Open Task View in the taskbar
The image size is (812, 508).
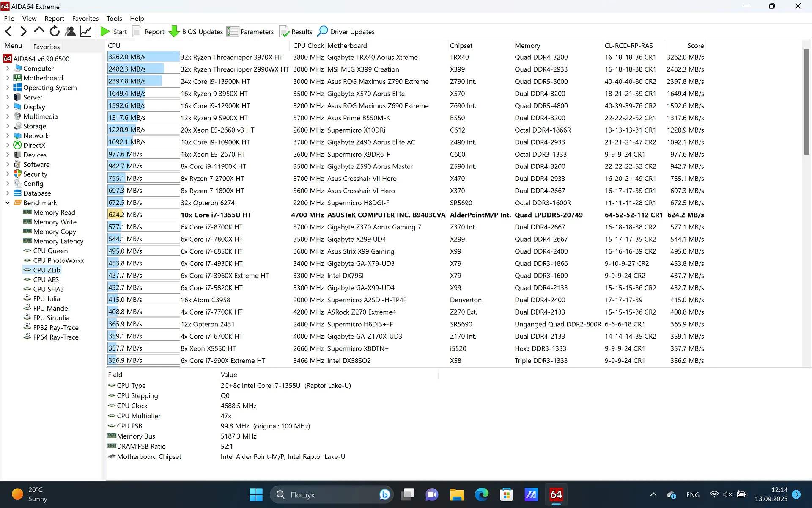tap(407, 494)
